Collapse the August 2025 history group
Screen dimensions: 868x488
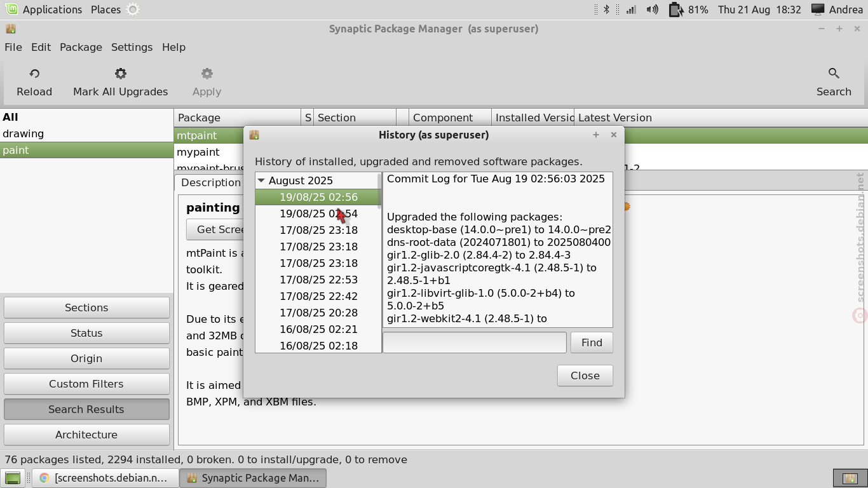point(261,180)
